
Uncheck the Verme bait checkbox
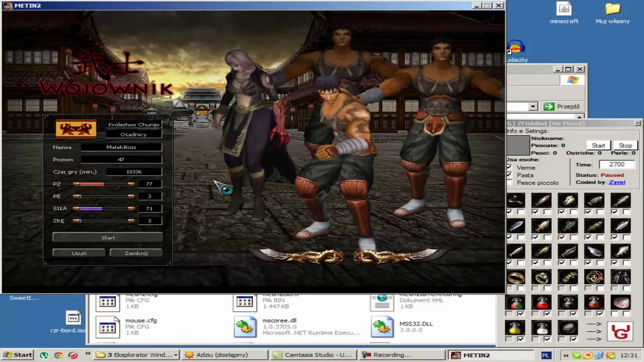509,167
